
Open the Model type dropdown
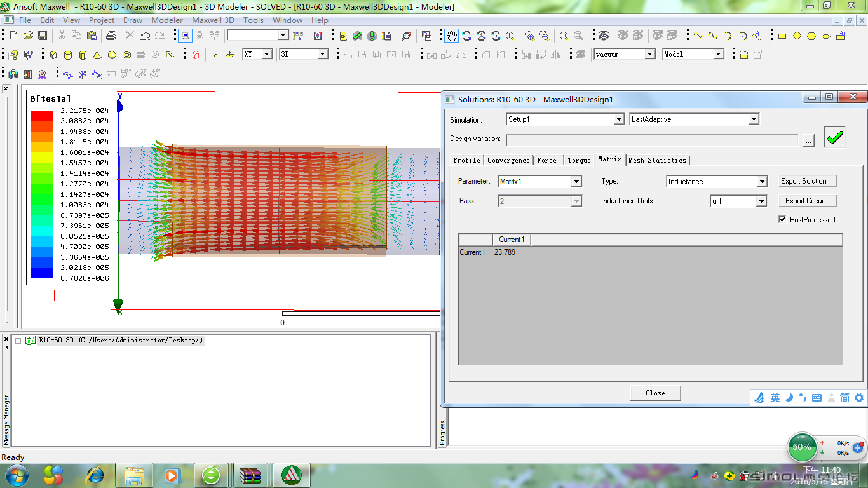[x=719, y=55]
